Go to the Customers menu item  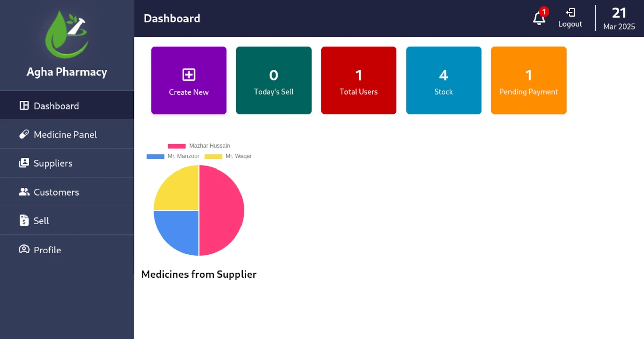tap(56, 192)
